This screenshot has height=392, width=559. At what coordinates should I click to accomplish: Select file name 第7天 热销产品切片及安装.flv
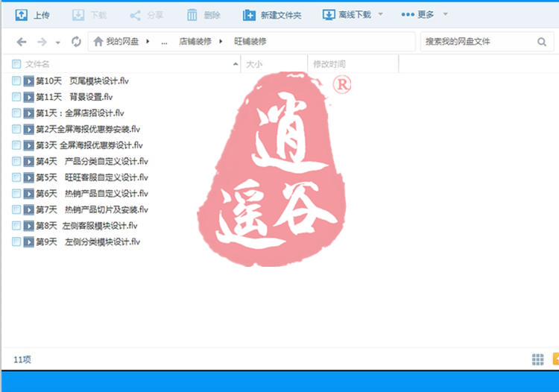tap(92, 209)
